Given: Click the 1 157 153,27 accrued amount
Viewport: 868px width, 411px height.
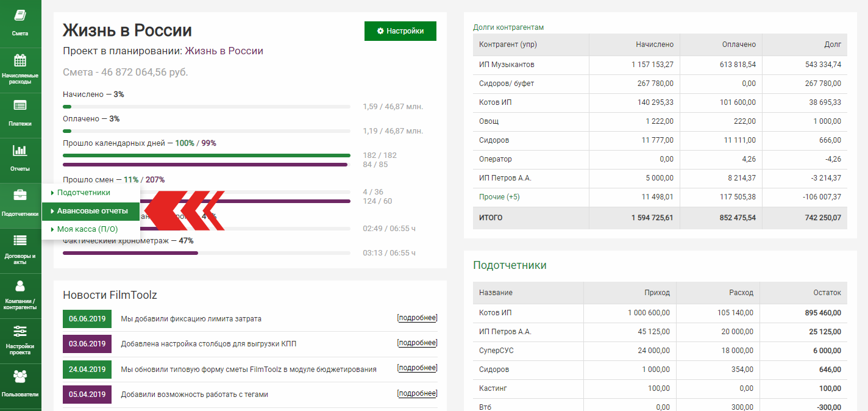Looking at the screenshot, I should [x=652, y=65].
